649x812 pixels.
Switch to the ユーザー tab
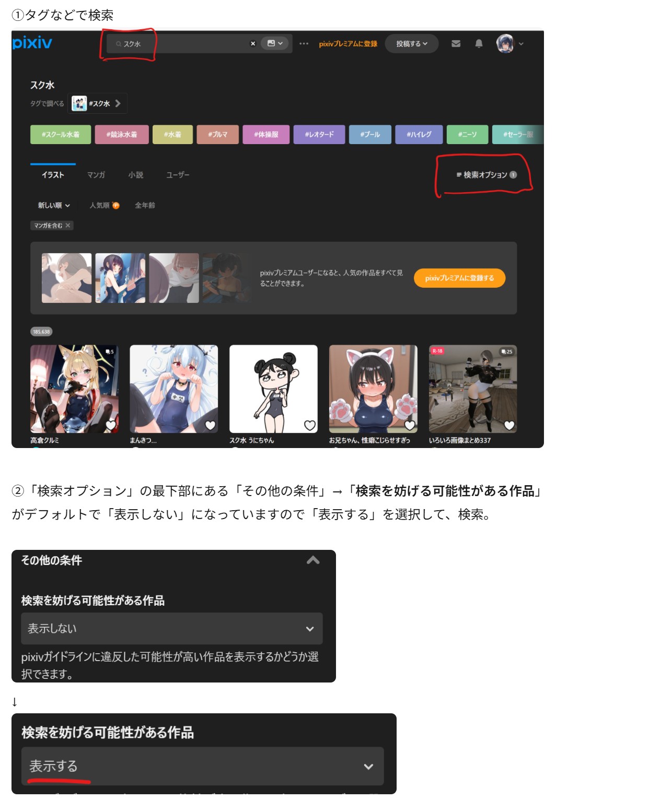pos(178,175)
